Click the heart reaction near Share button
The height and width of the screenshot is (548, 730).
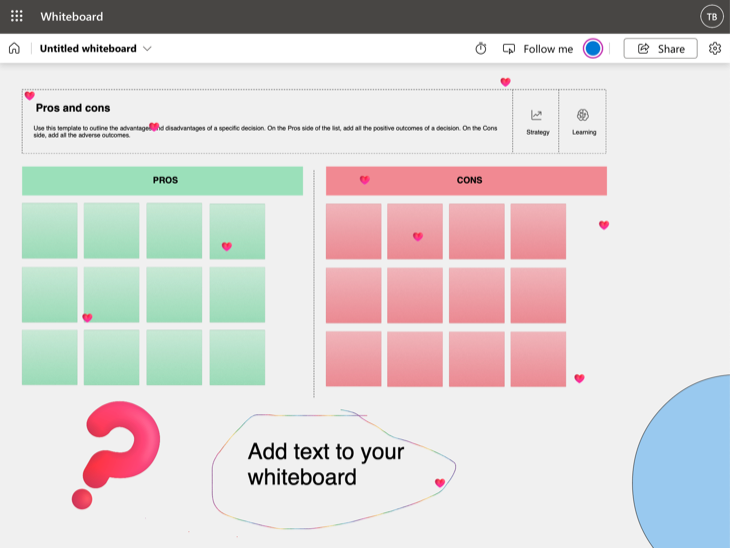[x=505, y=82]
